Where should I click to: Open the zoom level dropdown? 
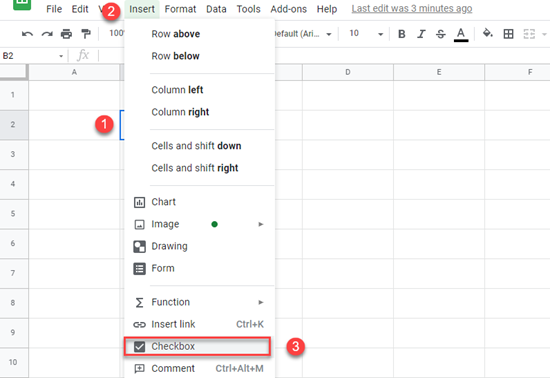117,33
